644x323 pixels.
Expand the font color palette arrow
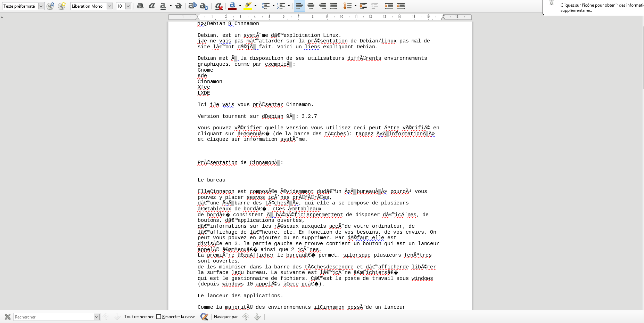(x=240, y=6)
